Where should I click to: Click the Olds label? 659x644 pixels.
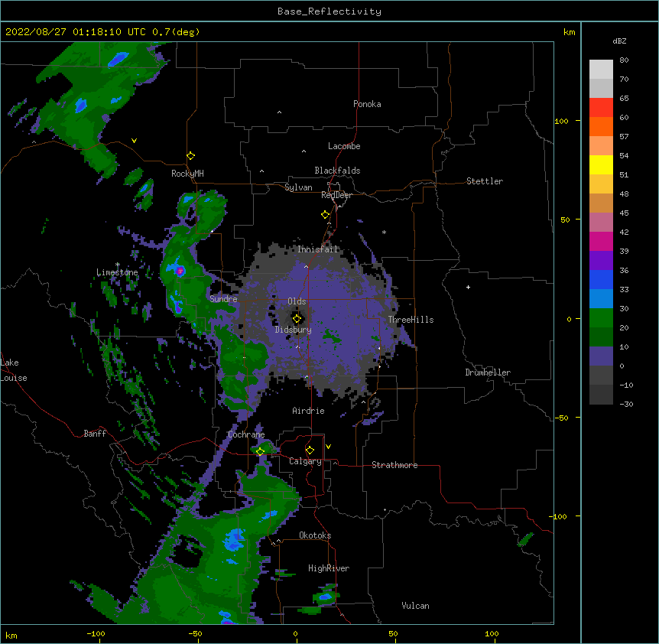tap(297, 301)
